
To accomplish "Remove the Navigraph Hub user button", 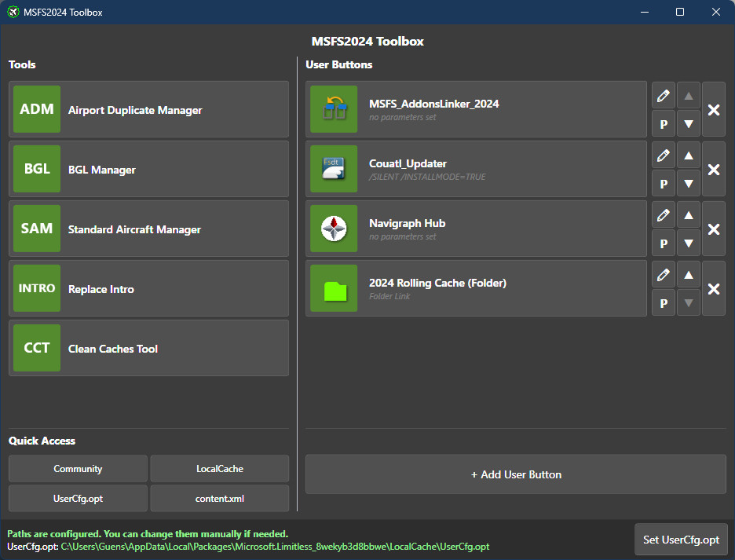I will pos(713,229).
